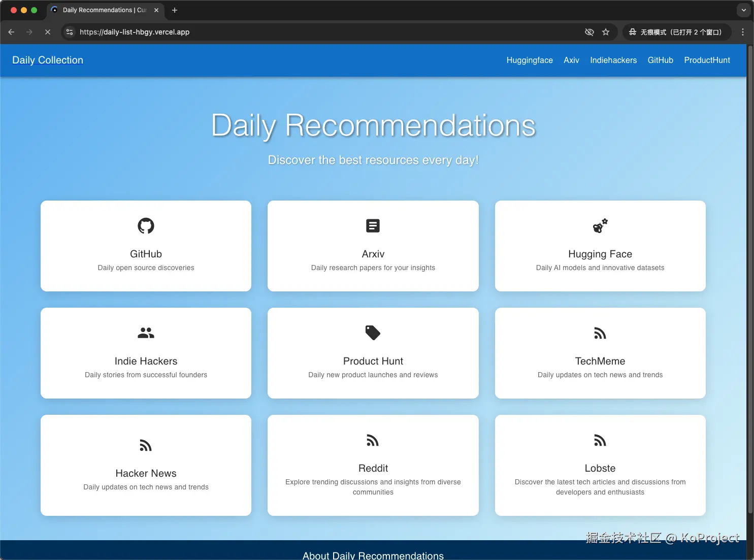Open the Indie Hackers card title
Screen dimensions: 754x560
click(146, 361)
